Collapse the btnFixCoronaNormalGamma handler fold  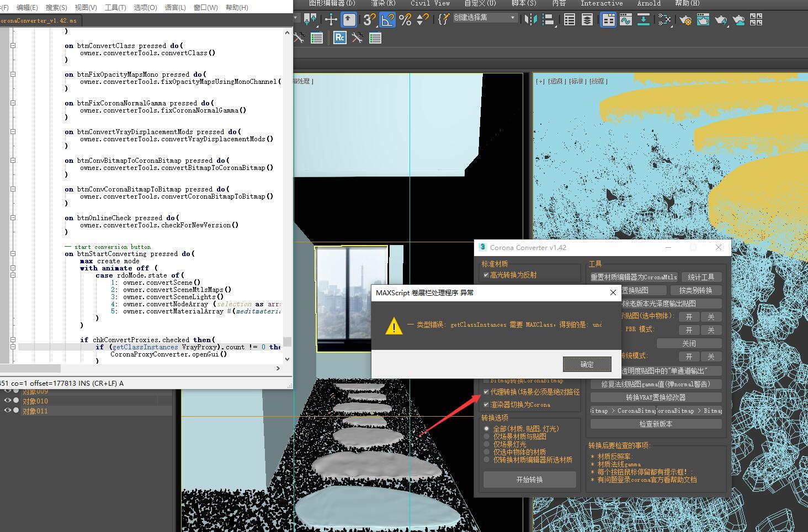[13, 103]
